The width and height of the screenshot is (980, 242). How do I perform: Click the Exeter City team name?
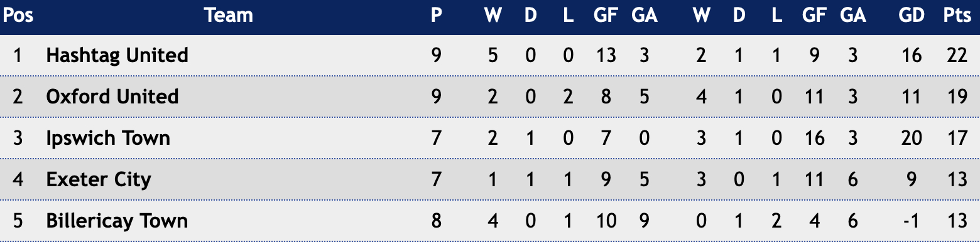click(99, 179)
